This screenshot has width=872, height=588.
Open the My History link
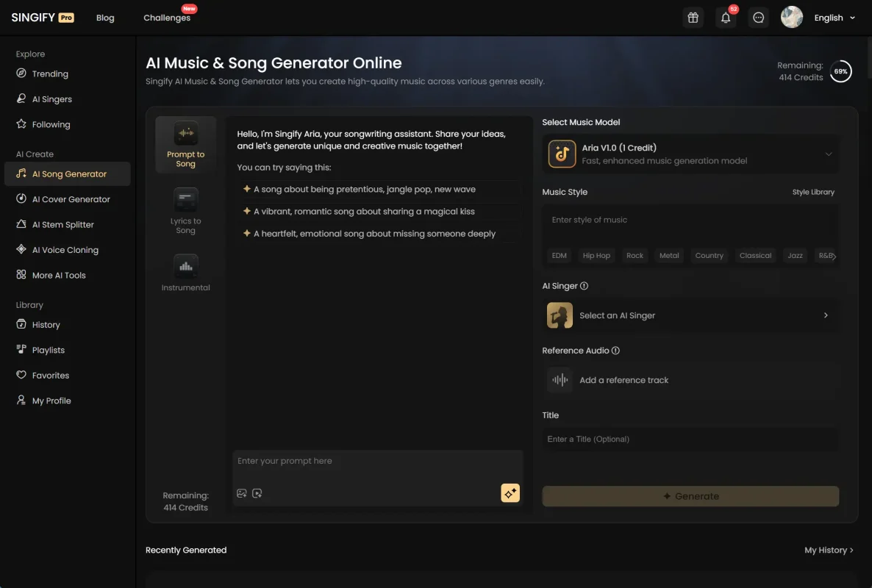[x=828, y=551]
